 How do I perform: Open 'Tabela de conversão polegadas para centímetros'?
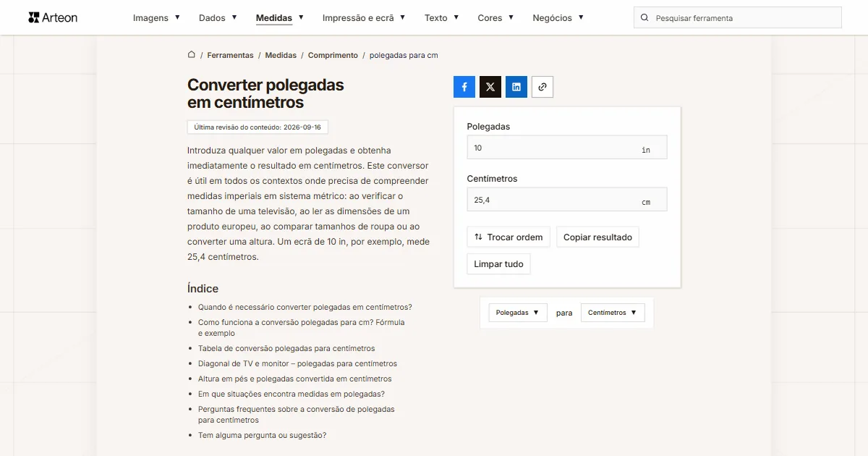[286, 348]
